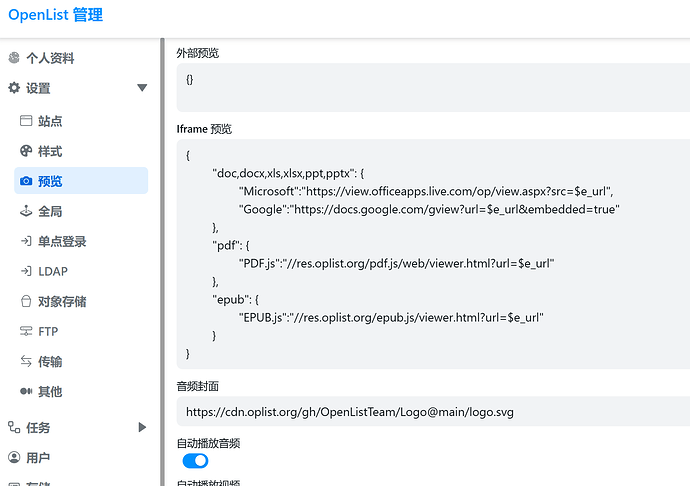Click the "epub" key line
The width and height of the screenshot is (690, 486).
(x=235, y=299)
